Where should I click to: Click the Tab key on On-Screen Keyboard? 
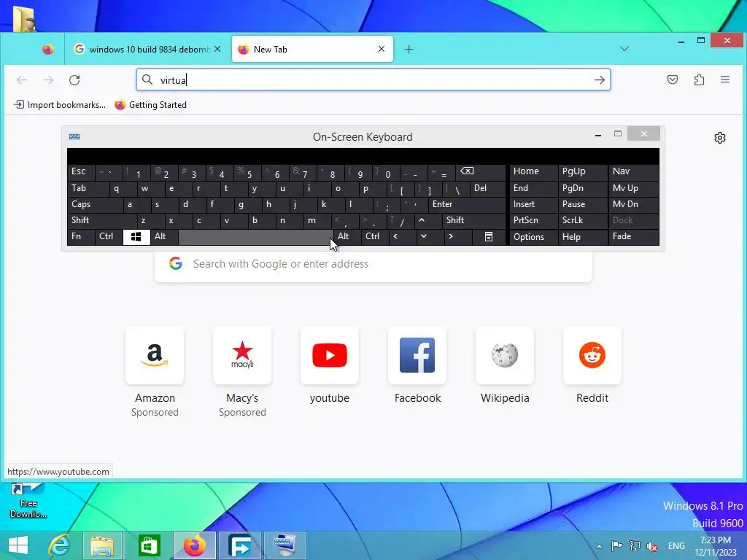(88, 189)
